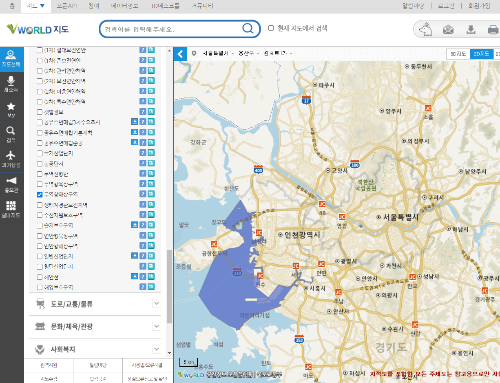The width and height of the screenshot is (500, 383).
Task: Click dark-blue icon on 습지보호구역 row
Action: click(x=134, y=225)
